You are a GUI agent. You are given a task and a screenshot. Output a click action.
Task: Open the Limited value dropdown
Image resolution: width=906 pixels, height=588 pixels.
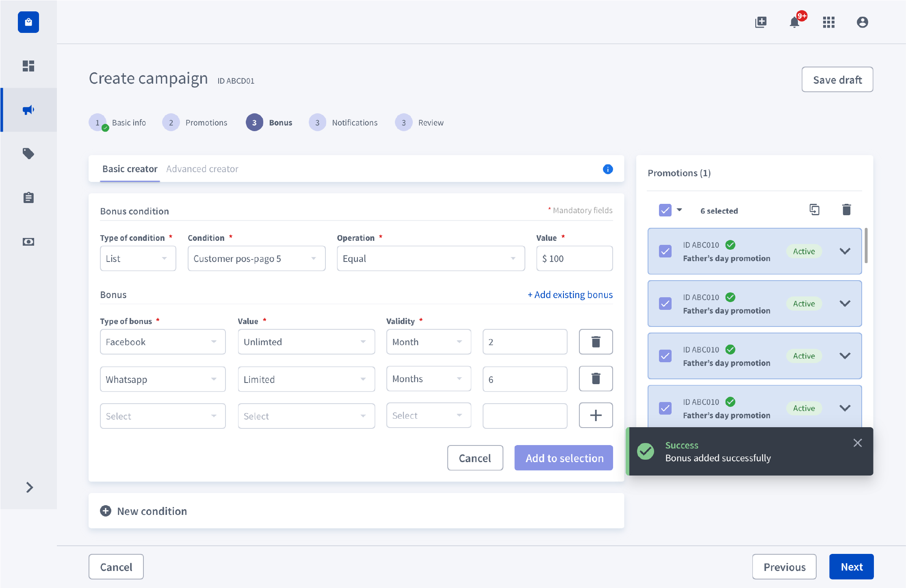306,379
